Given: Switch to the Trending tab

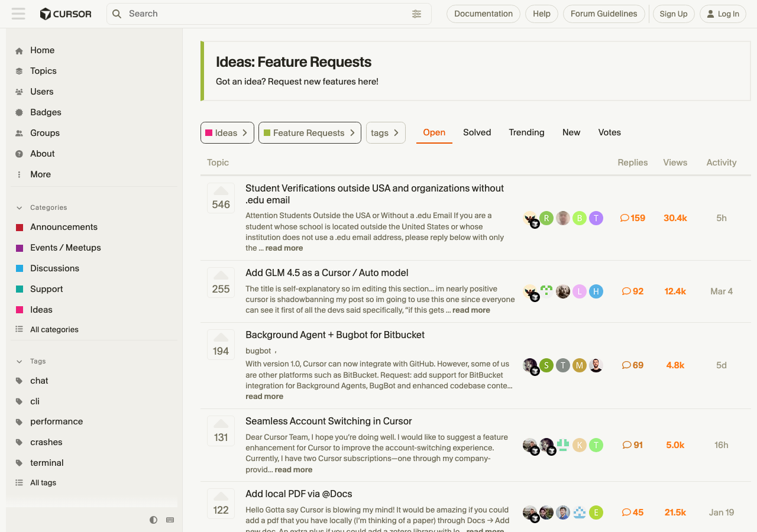Looking at the screenshot, I should [x=526, y=132].
